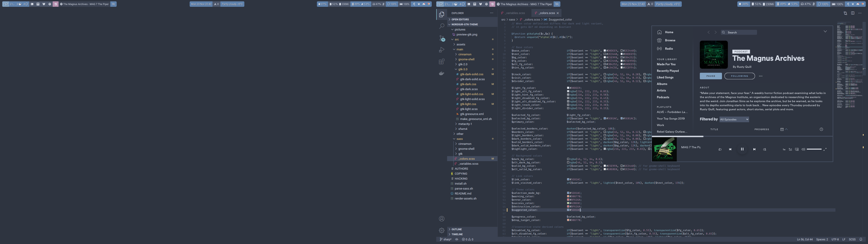Viewport: 868px width, 244px height.
Task: Open the Explorer view in the activity bar
Action: [x=441, y=14]
